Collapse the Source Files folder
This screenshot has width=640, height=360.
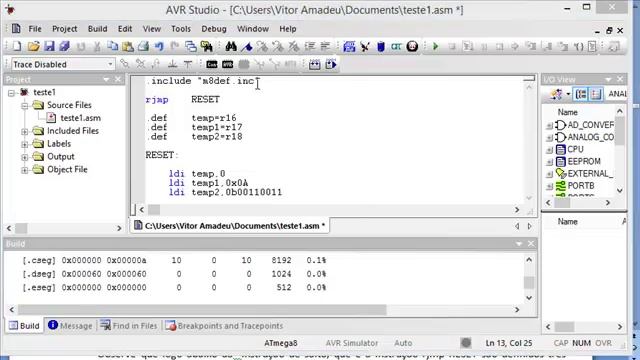[24, 106]
